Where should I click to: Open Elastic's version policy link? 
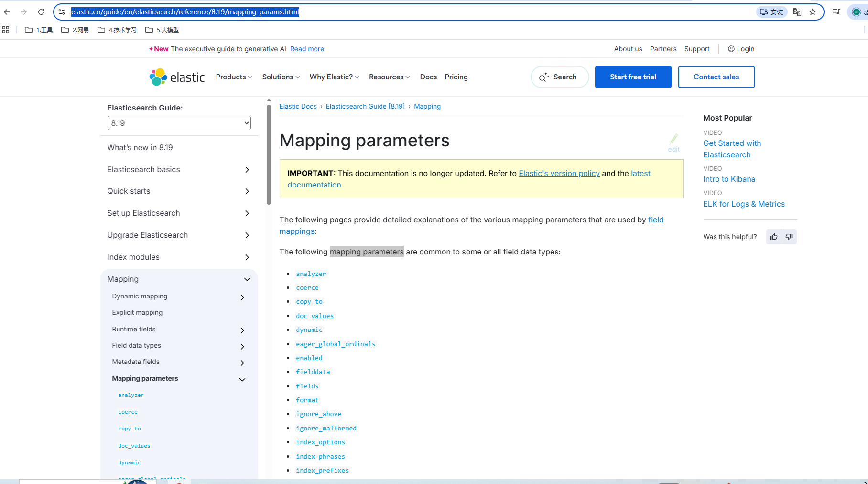click(559, 173)
